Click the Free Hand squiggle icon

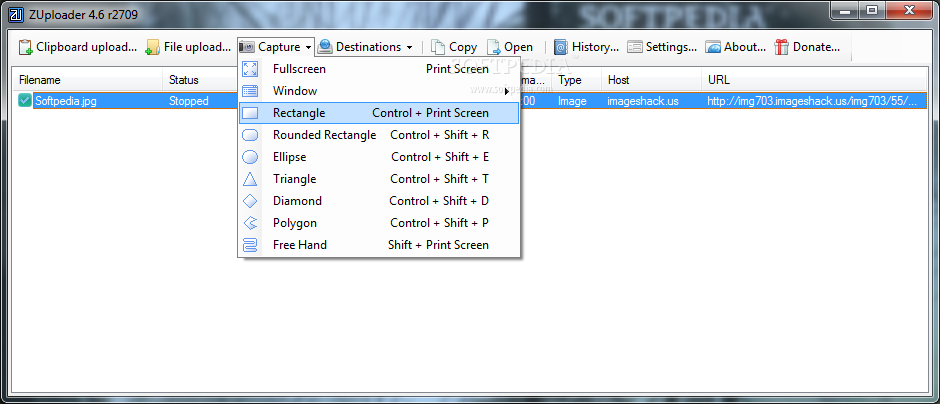tap(249, 245)
